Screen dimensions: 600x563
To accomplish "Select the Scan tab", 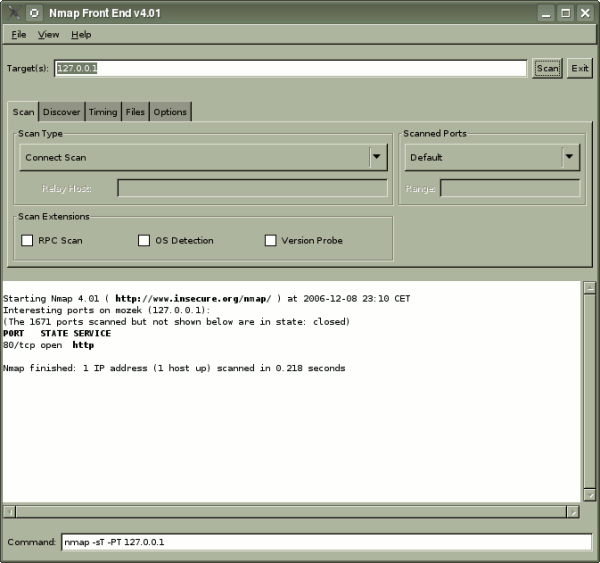I will (x=23, y=112).
